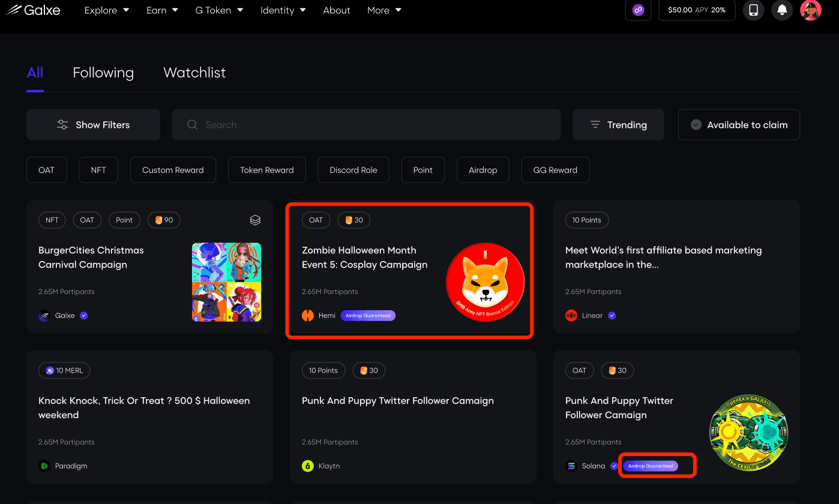Open BurgerCities Christmas Carnival Campaign title
This screenshot has width=839, height=504.
(91, 257)
